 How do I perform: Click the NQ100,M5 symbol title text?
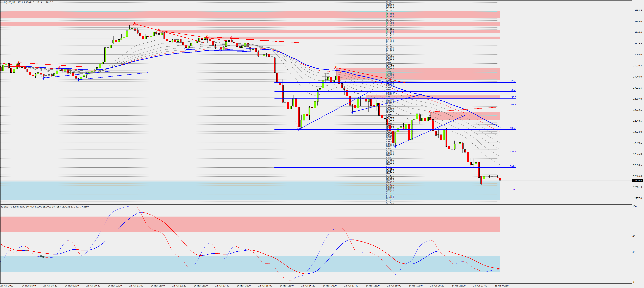point(9,2)
